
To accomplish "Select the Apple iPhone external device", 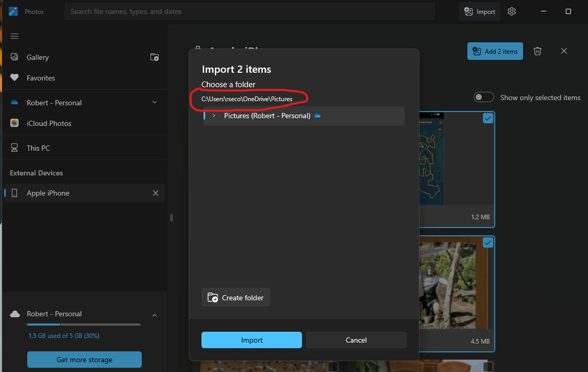I will point(48,192).
